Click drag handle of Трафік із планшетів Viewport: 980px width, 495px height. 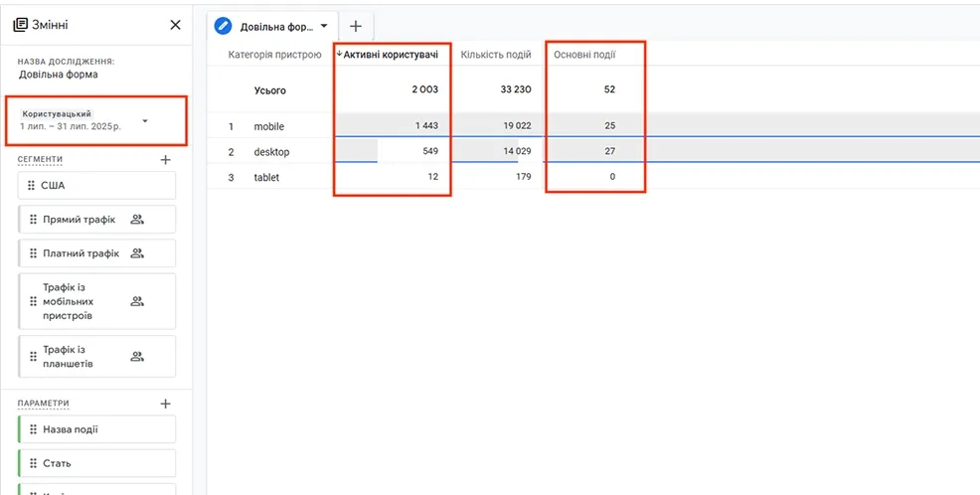click(34, 357)
